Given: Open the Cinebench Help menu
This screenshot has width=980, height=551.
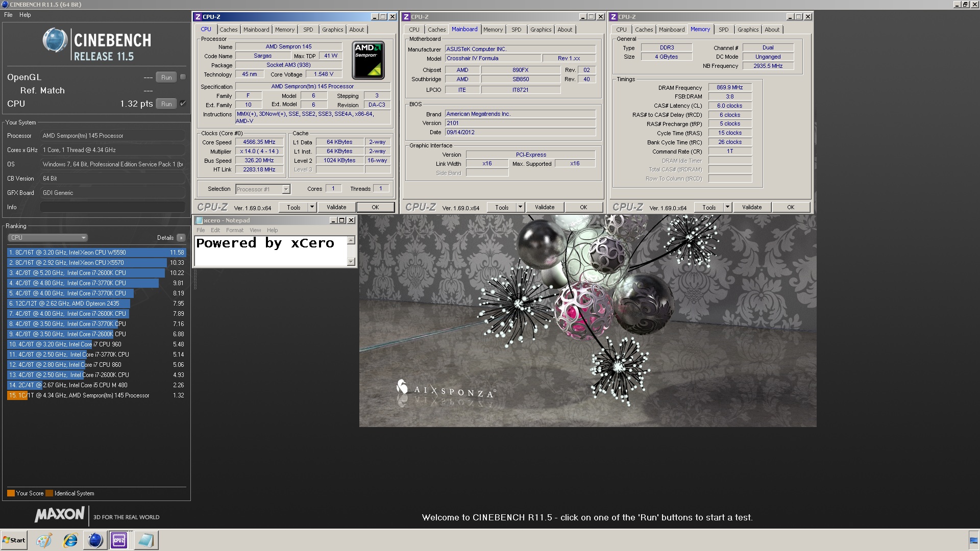Looking at the screenshot, I should pos(25,15).
